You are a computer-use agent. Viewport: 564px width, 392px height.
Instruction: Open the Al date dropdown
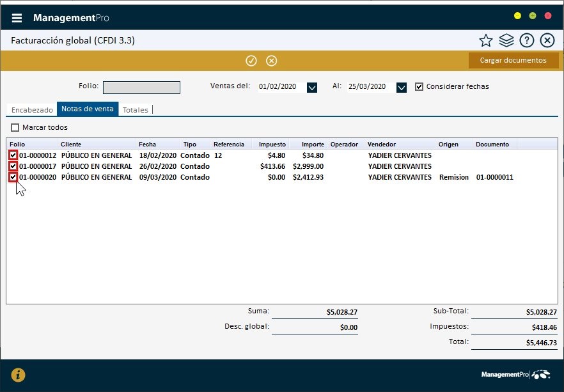[402, 88]
